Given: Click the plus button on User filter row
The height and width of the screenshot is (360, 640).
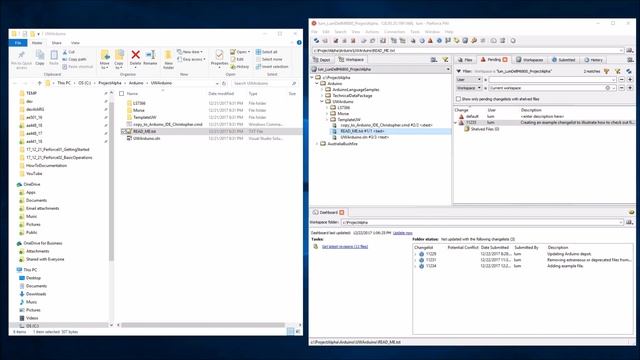Looking at the screenshot, I should tap(630, 80).
